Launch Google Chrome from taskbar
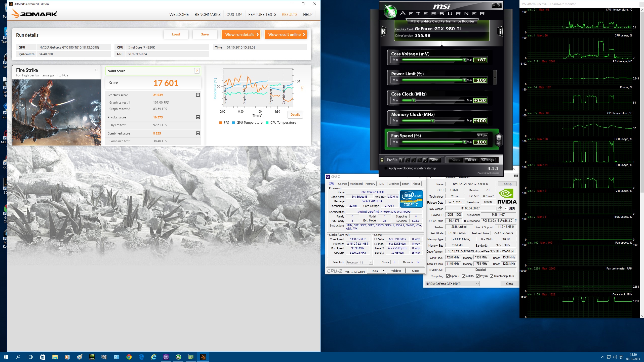 tap(129, 357)
